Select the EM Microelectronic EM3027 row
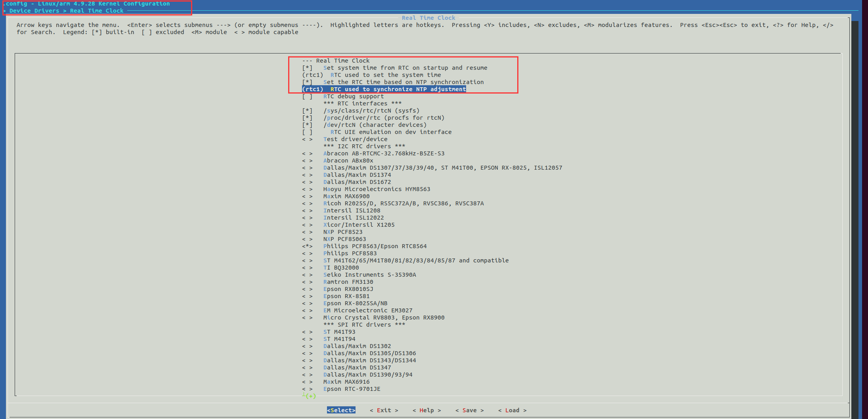This screenshot has height=419, width=868. click(357, 310)
